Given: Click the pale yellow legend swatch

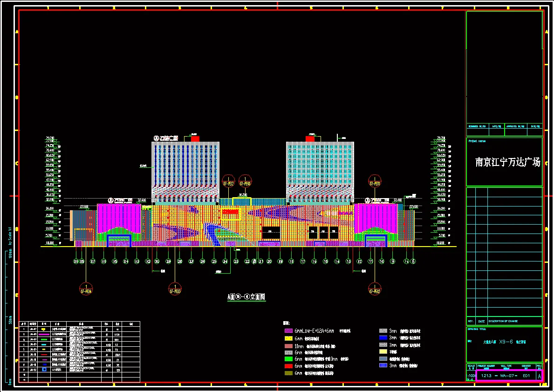Looking at the screenshot, I should pos(383,352).
